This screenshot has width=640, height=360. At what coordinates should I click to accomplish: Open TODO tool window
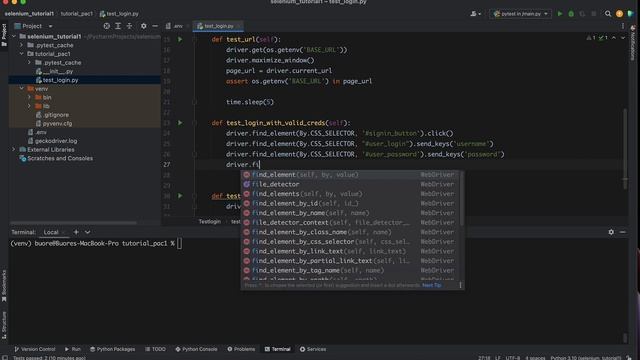(156, 349)
